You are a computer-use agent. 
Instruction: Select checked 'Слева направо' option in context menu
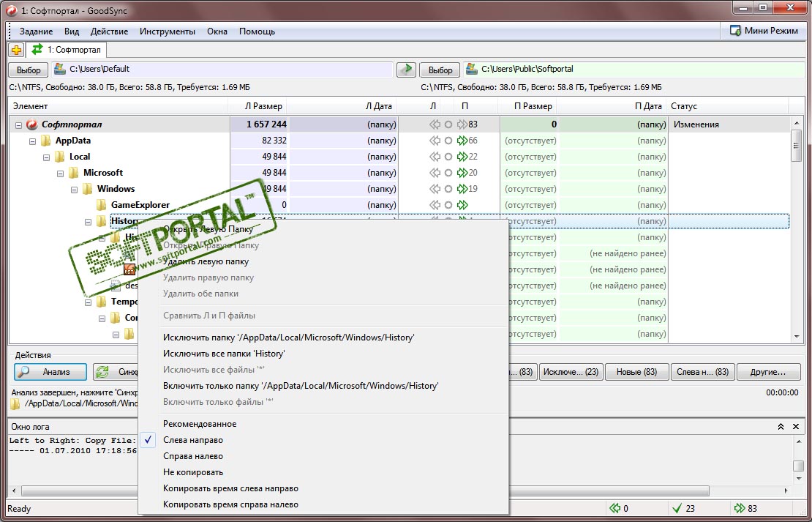click(x=323, y=440)
